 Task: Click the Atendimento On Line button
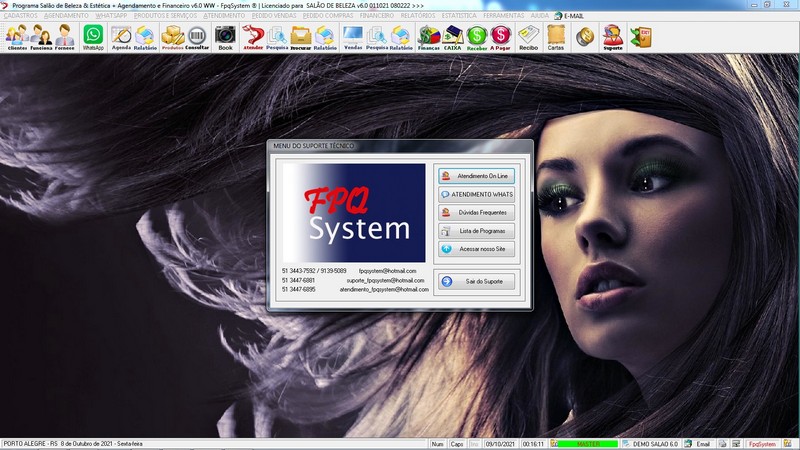coord(477,176)
